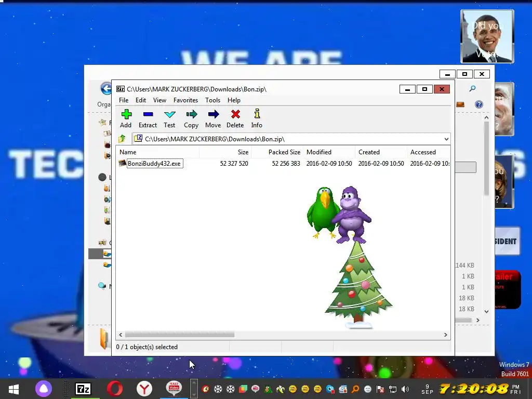Screen dimensions: 532x399
Task: Click the volume speaker tray icon
Action: tap(405, 389)
